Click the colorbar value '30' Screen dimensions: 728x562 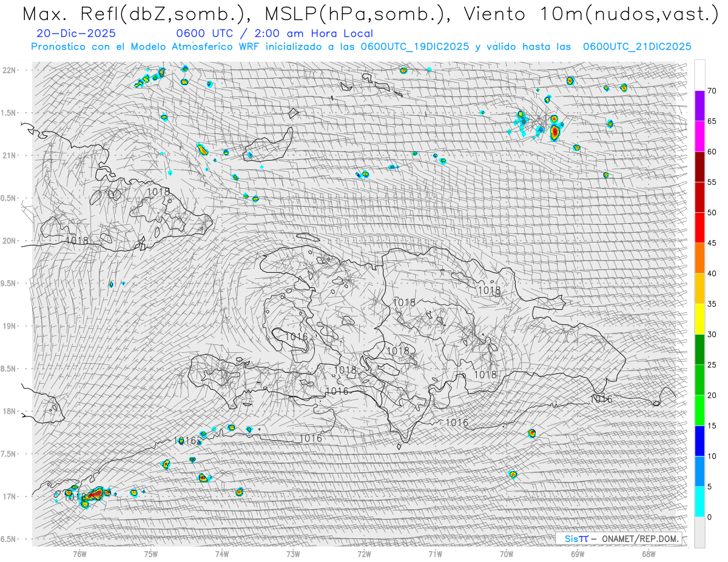pos(712,335)
